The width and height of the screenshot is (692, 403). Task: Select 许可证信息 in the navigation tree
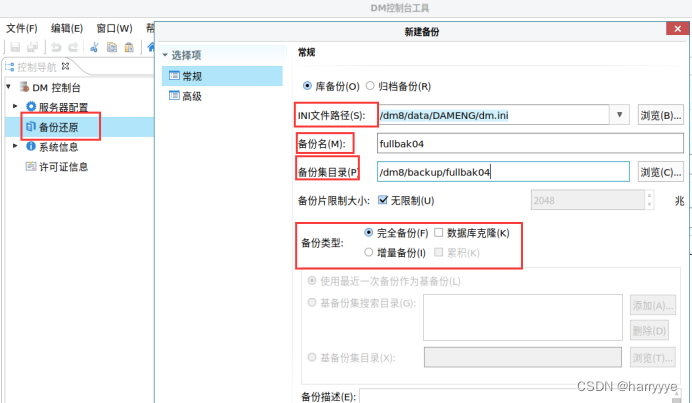[x=64, y=167]
